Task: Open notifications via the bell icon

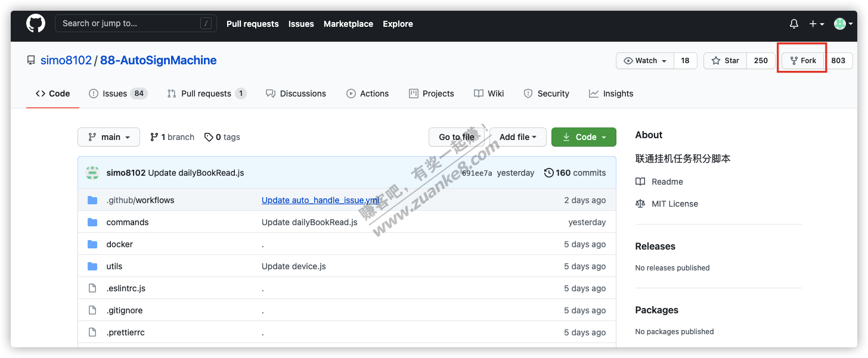Action: [x=793, y=23]
